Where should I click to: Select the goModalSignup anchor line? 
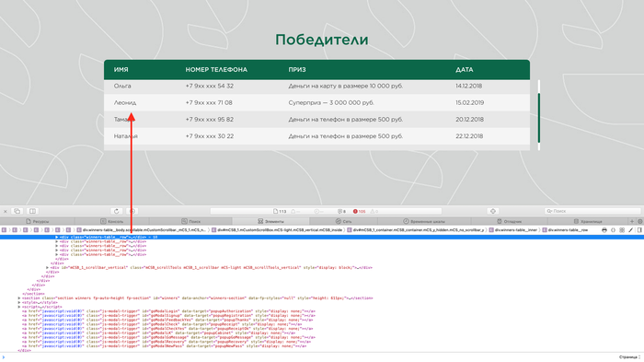[168, 316]
